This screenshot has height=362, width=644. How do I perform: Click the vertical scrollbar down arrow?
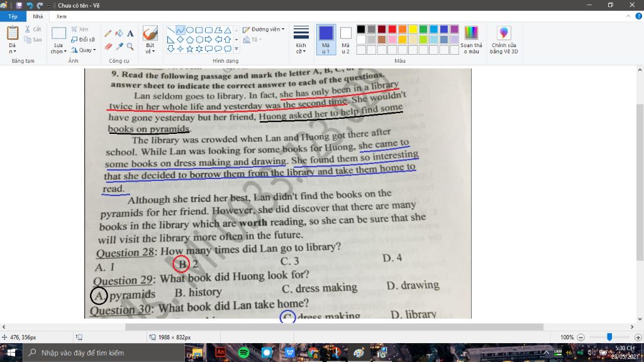[x=640, y=319]
